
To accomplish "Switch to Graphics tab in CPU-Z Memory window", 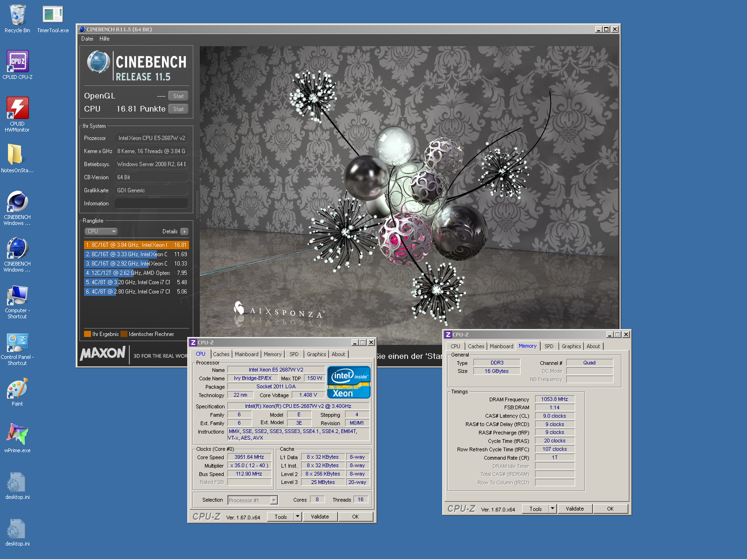I will 571,346.
